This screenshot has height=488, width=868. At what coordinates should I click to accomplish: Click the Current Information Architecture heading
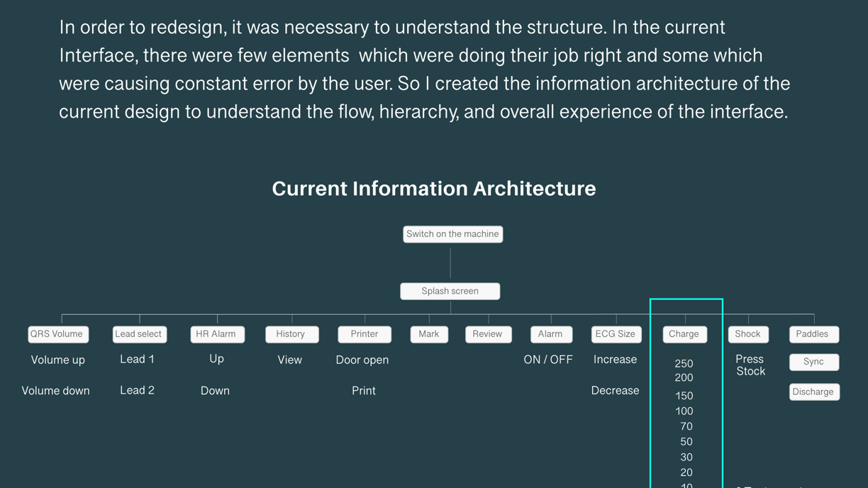point(434,189)
